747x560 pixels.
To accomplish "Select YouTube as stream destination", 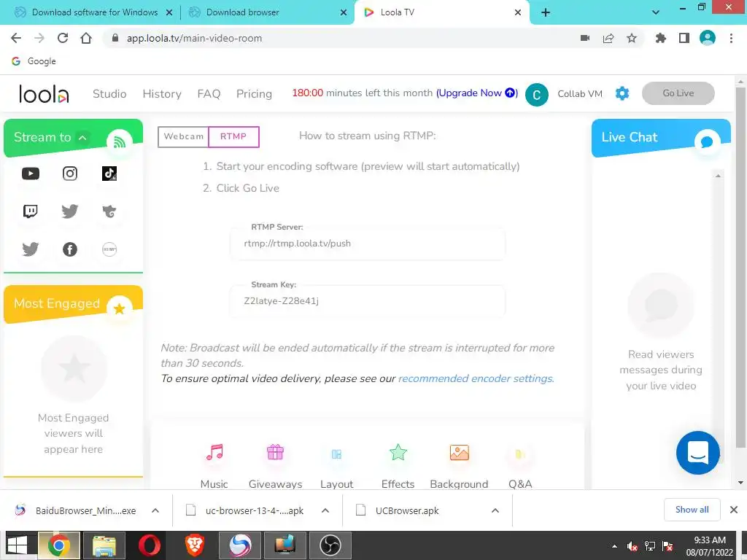I will tap(31, 174).
